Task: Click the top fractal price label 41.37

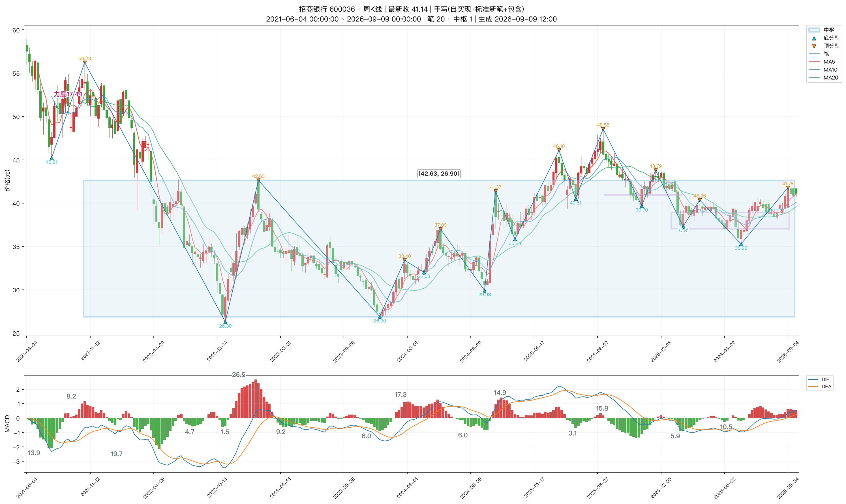Action: point(496,187)
